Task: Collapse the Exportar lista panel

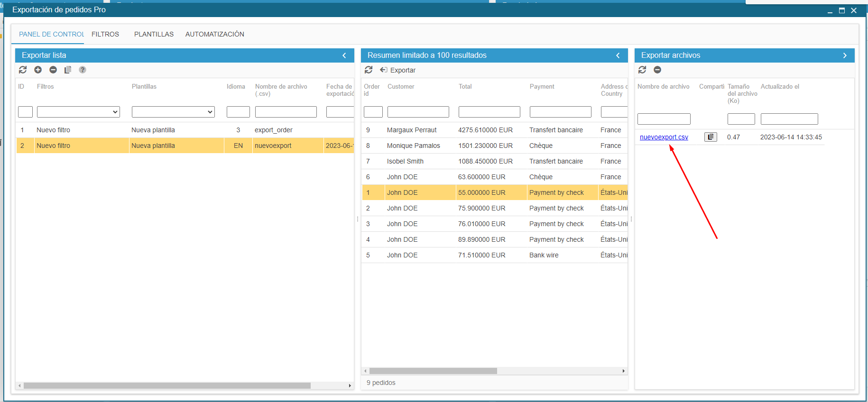Action: [344, 55]
